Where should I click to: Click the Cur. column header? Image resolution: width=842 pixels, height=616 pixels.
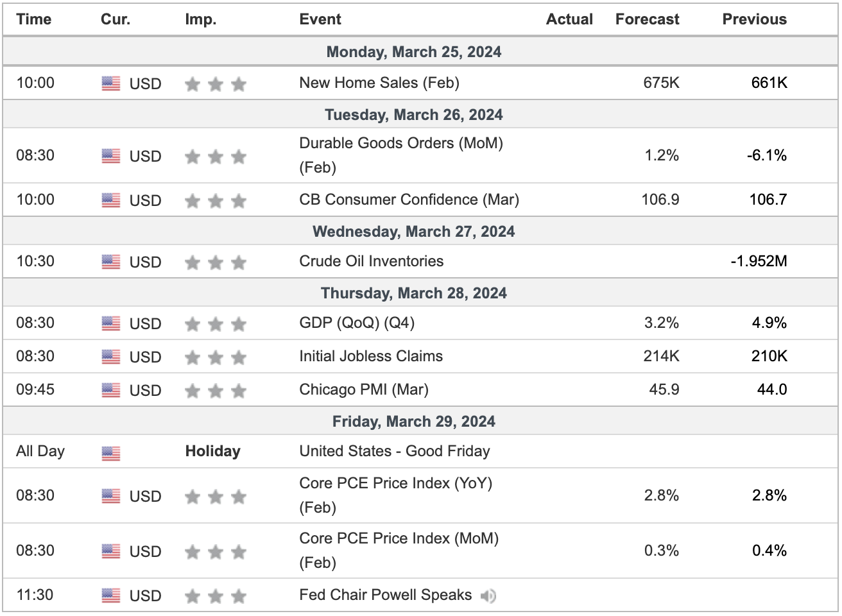116,19
